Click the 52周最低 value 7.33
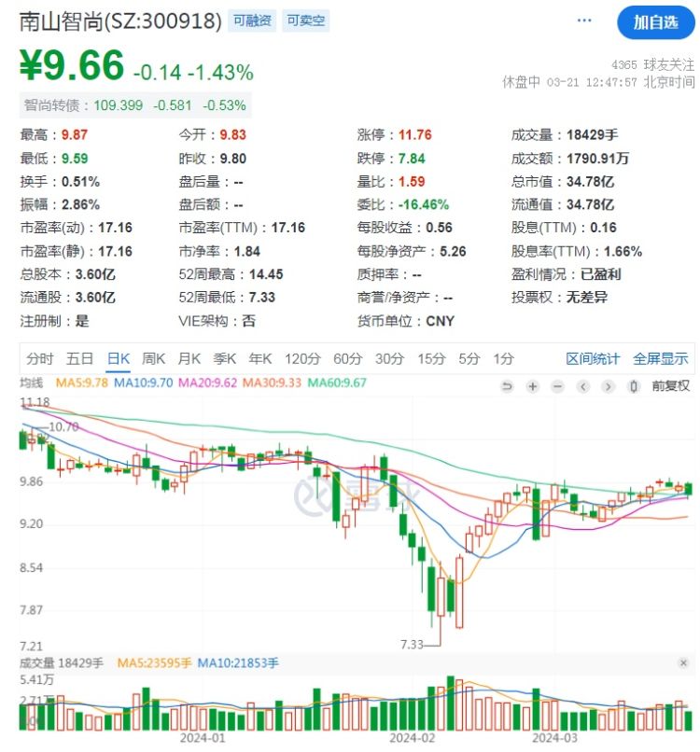The height and width of the screenshot is (752, 700). click(262, 298)
